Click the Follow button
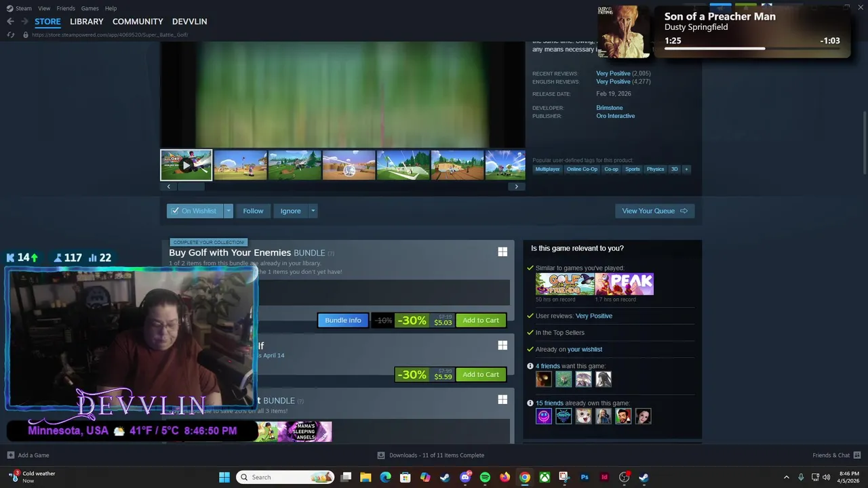The height and width of the screenshot is (488, 868). [253, 211]
